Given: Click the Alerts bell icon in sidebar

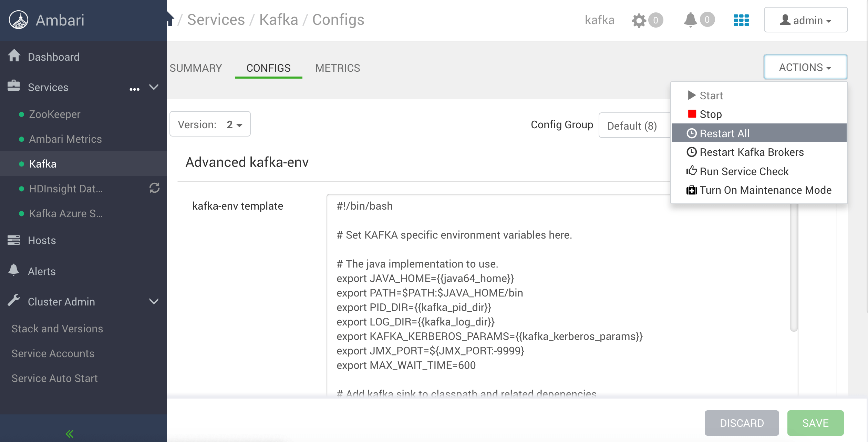Looking at the screenshot, I should click(x=14, y=270).
